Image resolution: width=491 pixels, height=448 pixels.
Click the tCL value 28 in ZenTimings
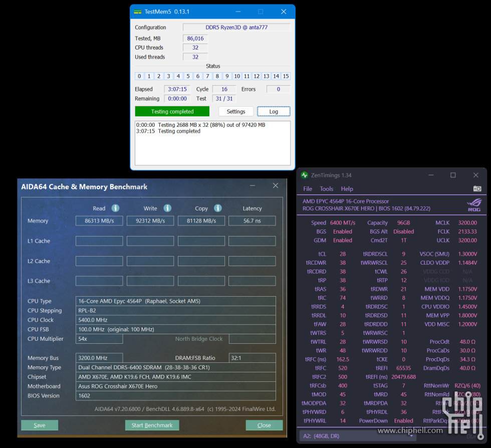(x=343, y=254)
